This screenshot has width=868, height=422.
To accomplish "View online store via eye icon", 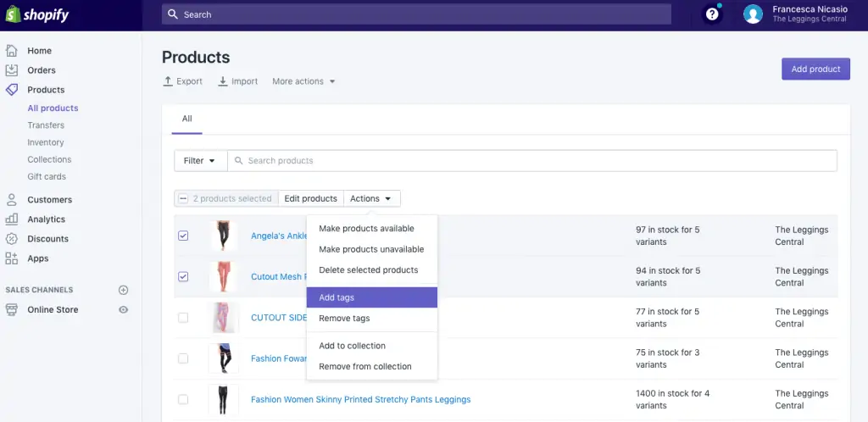I will point(124,310).
